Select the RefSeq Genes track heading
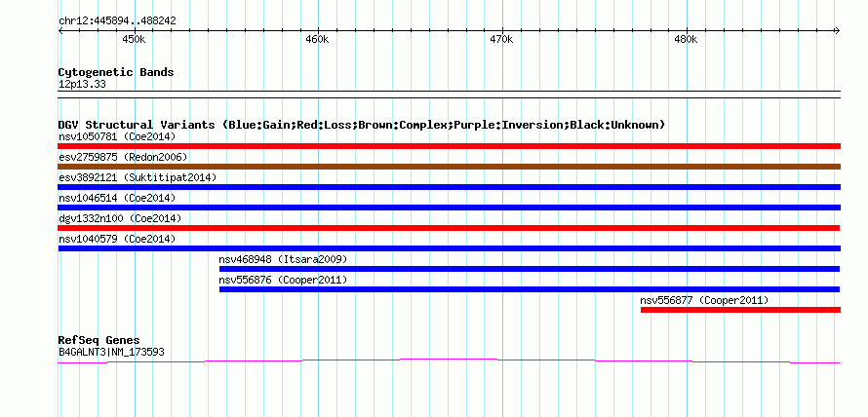This screenshot has width=868, height=417. [99, 340]
